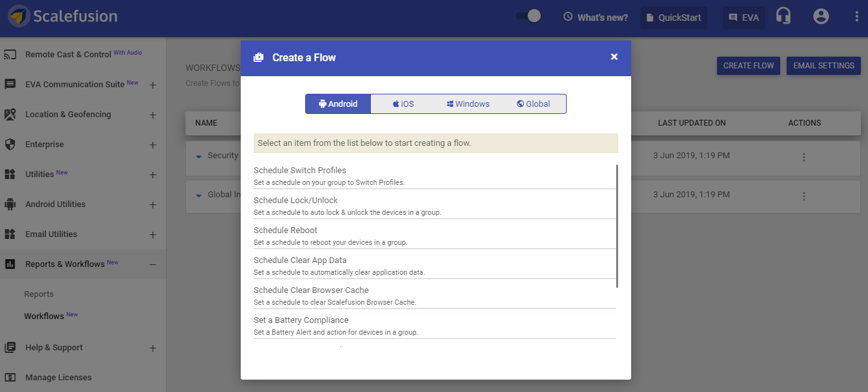
Task: Open actions menu for the Security row
Action: (804, 157)
